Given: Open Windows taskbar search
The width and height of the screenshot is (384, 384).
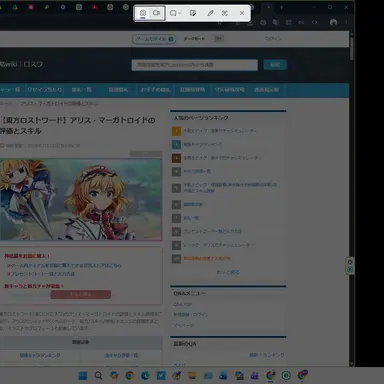Looking at the screenshot, I should tap(98, 376).
